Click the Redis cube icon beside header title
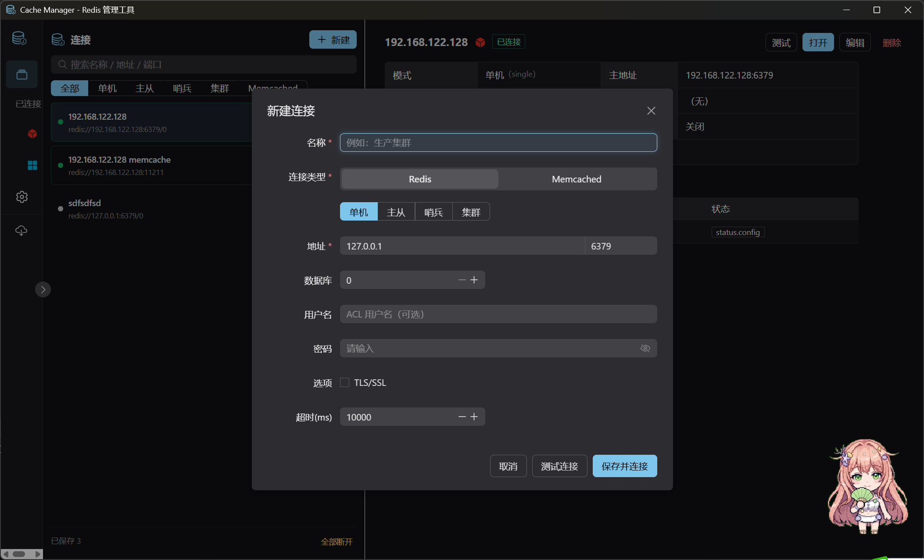Screen dimensions: 924x560 (x=480, y=42)
